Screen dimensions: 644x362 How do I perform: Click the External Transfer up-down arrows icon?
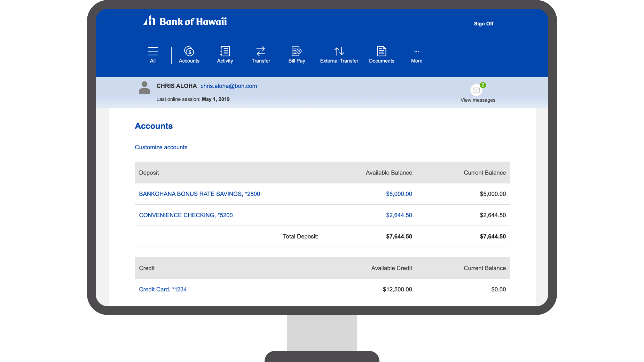pos(339,51)
